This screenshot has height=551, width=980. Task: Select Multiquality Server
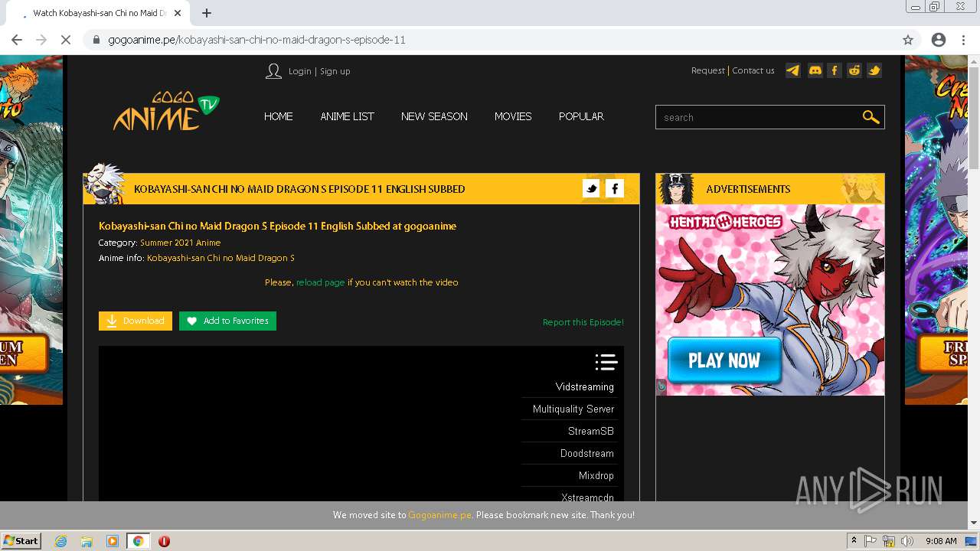coord(573,409)
